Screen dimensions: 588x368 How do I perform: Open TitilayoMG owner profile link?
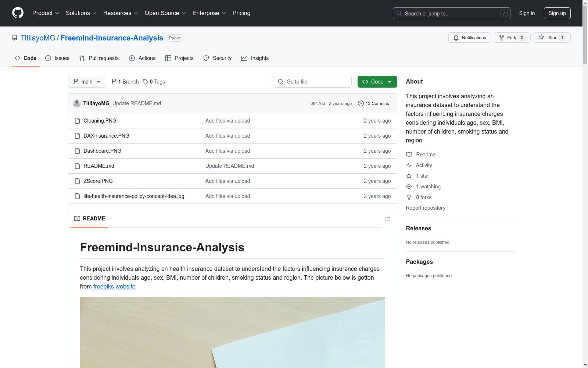(38, 38)
